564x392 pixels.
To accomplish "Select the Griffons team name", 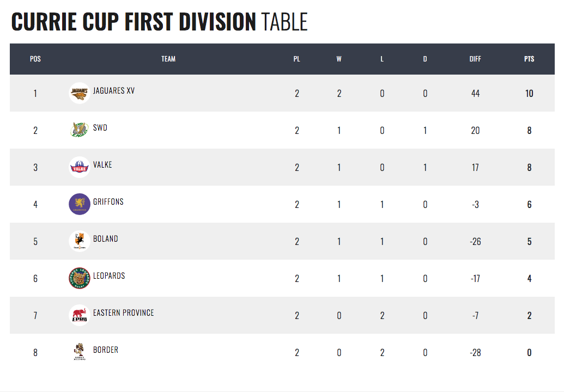I will [x=108, y=201].
